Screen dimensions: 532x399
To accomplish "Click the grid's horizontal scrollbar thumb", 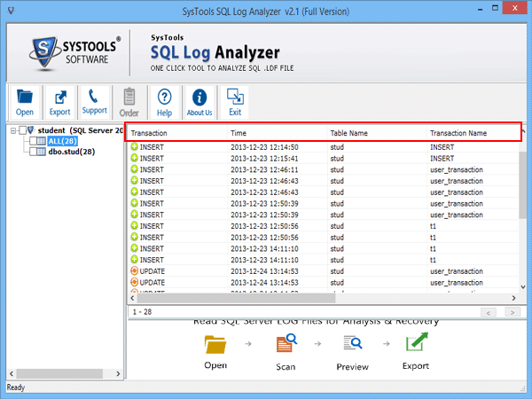I will point(236,298).
